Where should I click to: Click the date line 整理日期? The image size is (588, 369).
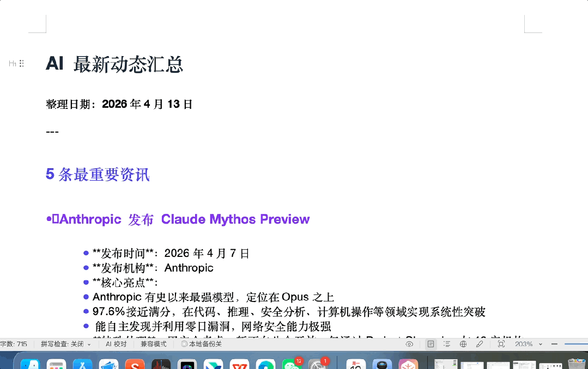click(x=119, y=104)
